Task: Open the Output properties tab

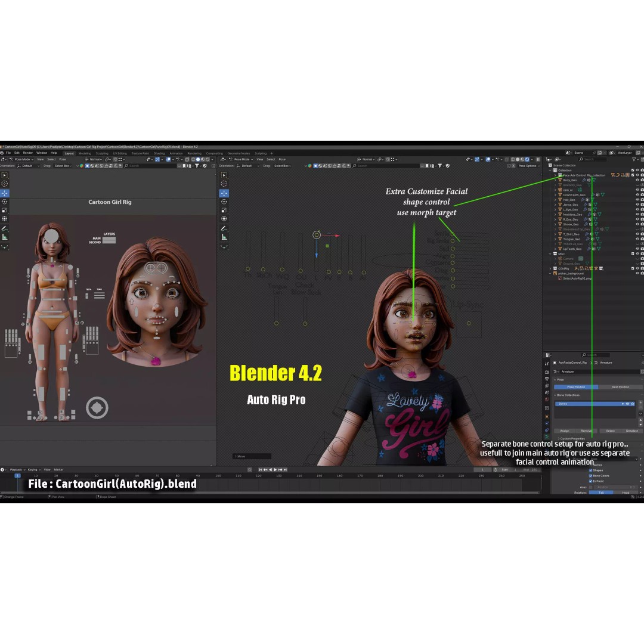Action: [x=547, y=379]
